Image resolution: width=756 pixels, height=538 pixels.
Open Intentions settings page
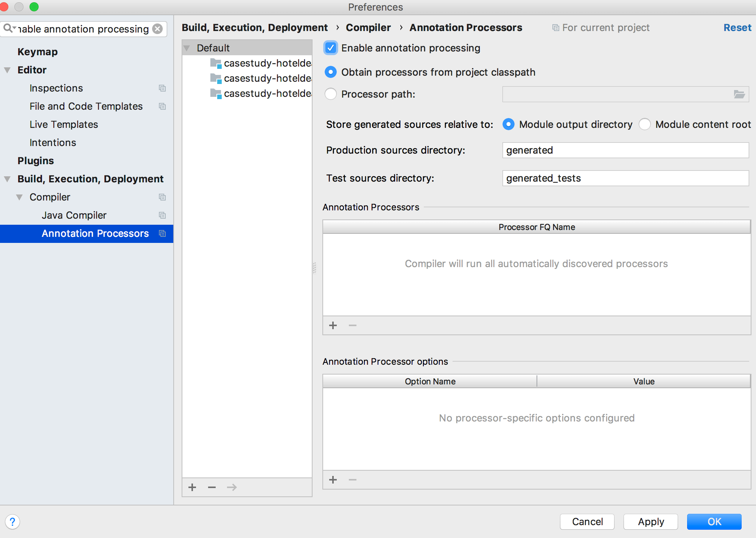point(53,143)
